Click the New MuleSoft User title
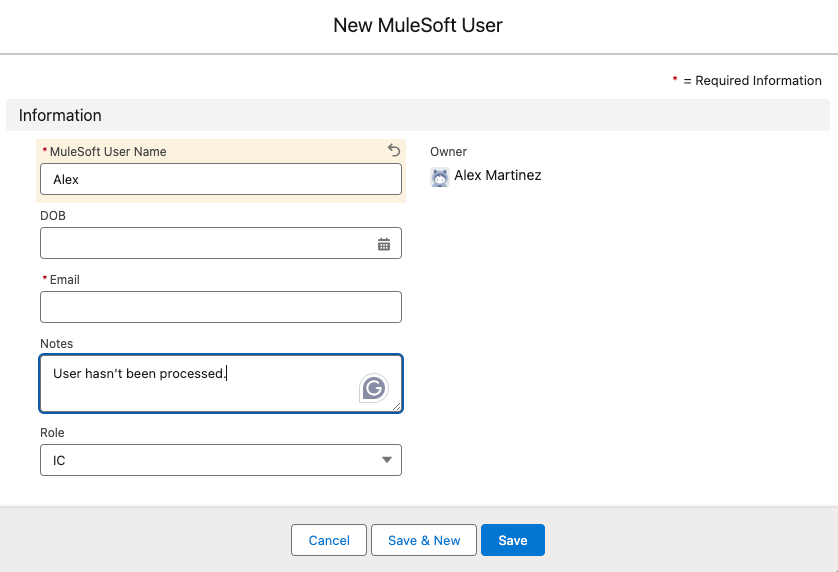This screenshot has width=838, height=572. point(418,25)
